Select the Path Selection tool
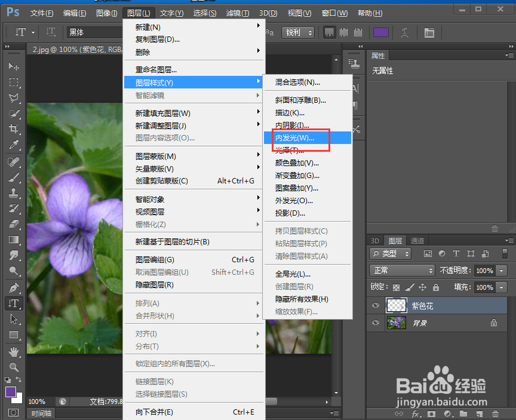This screenshot has width=516, height=420. [14, 319]
